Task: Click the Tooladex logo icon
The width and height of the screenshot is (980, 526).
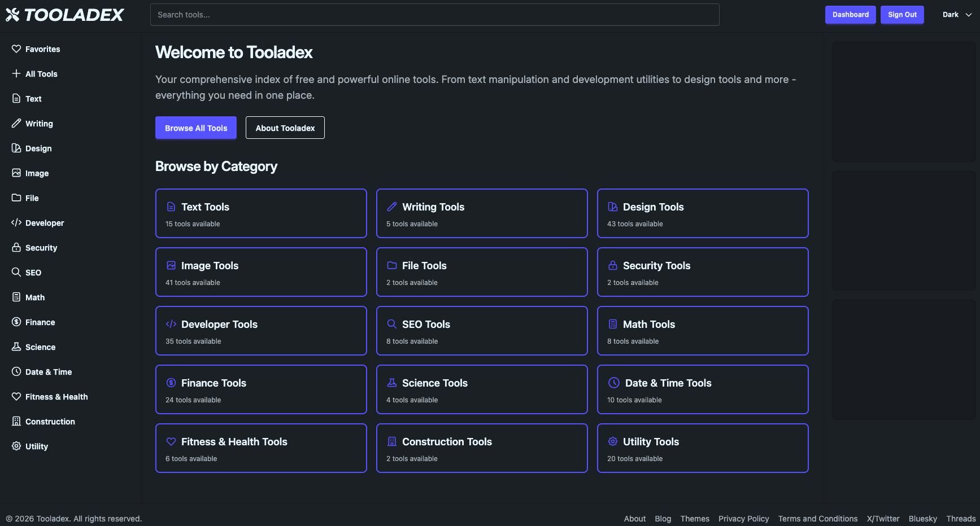Action: coord(12,15)
